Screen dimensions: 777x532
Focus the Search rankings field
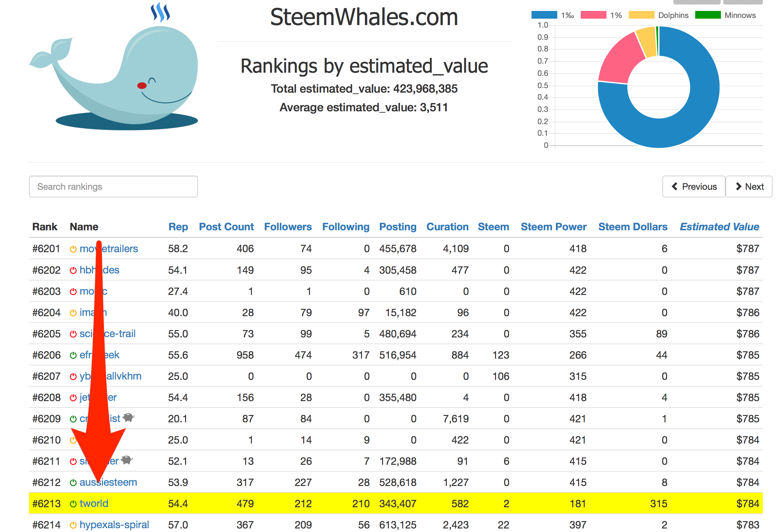[113, 187]
